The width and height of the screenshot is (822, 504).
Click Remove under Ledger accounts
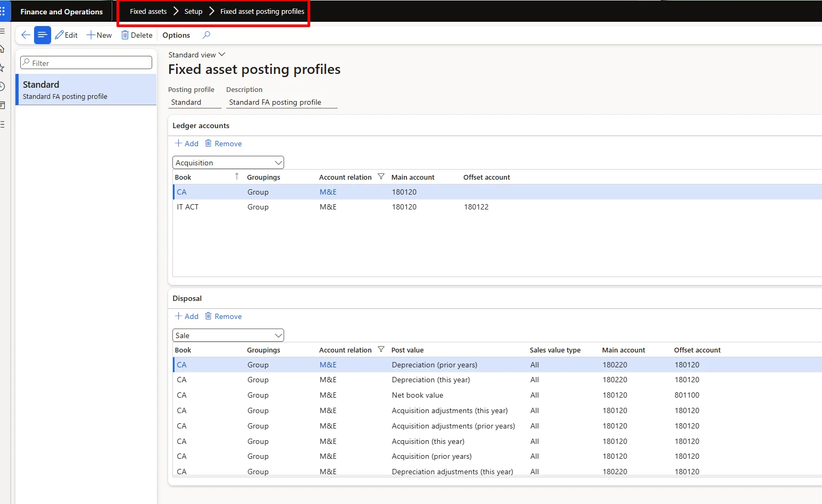(223, 144)
